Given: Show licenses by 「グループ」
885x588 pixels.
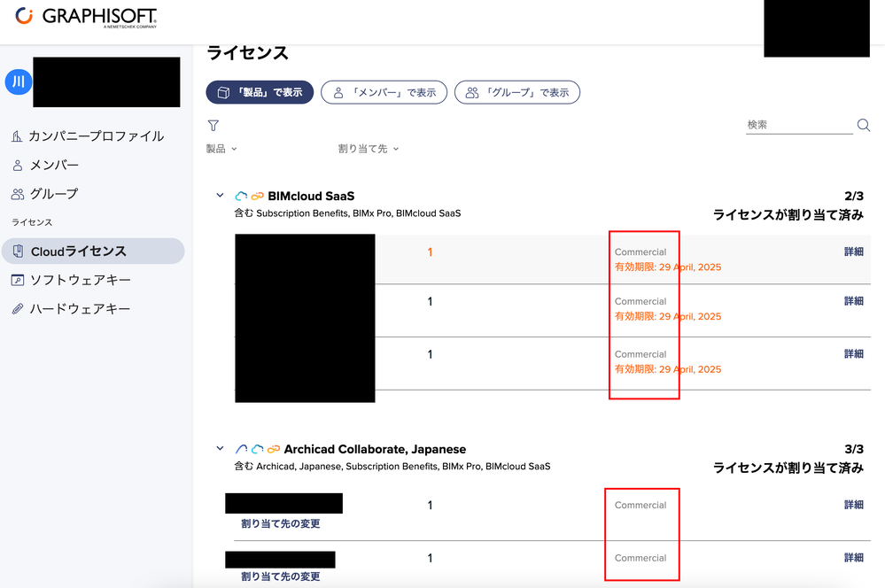Looking at the screenshot, I should click(x=517, y=93).
